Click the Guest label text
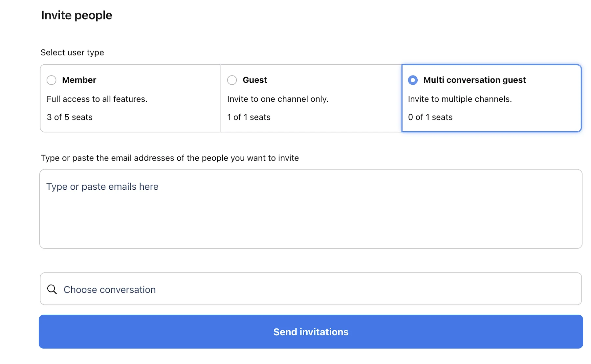Screen dimensions: 591x364 255,80
